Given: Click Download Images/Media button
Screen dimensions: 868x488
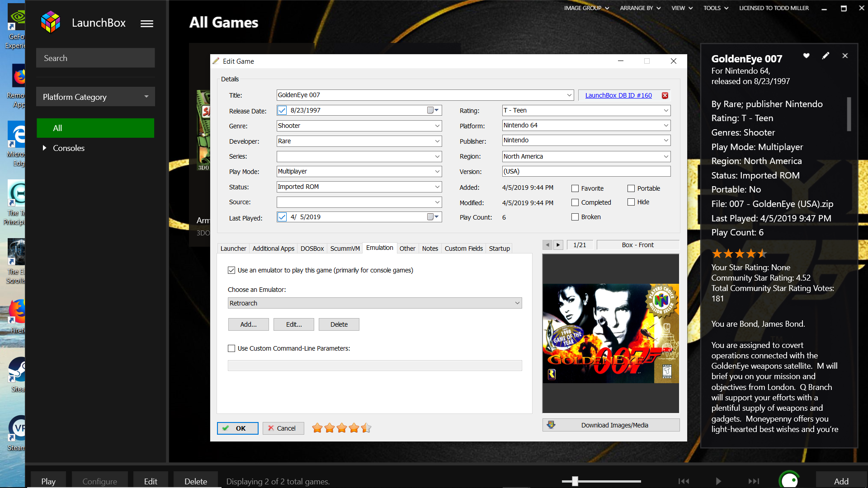Looking at the screenshot, I should pyautogui.click(x=611, y=425).
